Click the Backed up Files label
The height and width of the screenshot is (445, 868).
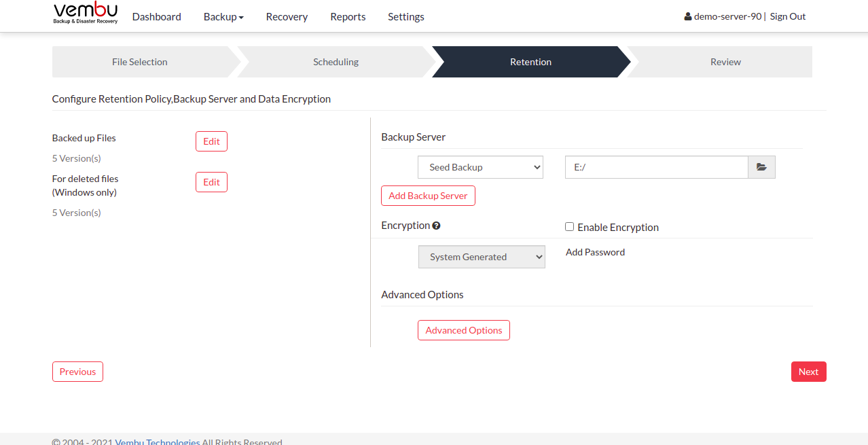[84, 138]
